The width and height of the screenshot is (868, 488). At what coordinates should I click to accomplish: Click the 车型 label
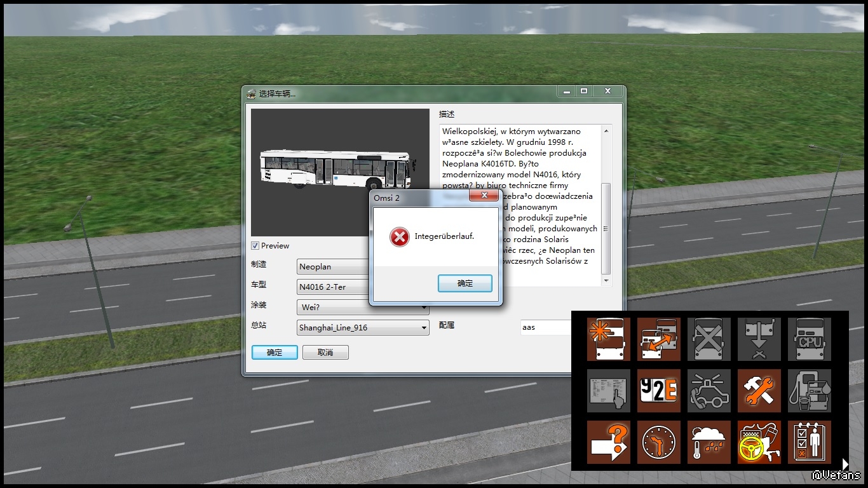[x=259, y=285]
